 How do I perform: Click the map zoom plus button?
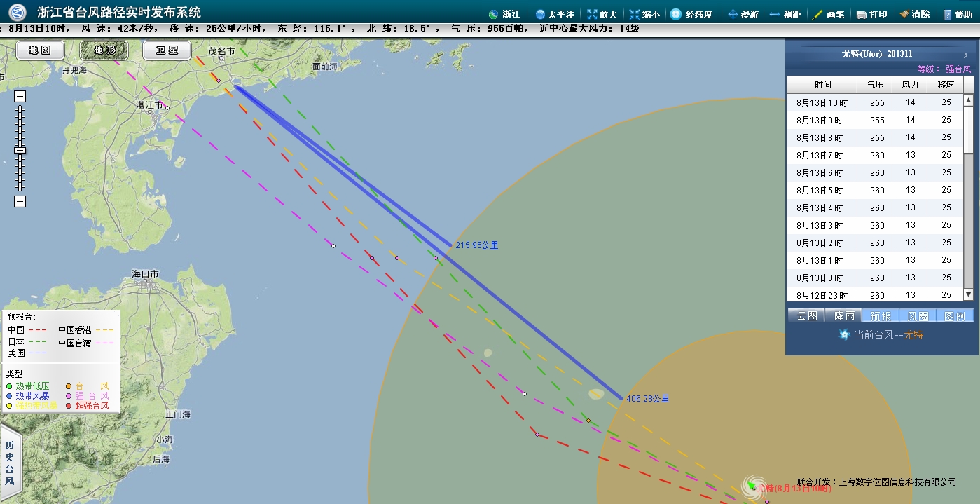20,97
